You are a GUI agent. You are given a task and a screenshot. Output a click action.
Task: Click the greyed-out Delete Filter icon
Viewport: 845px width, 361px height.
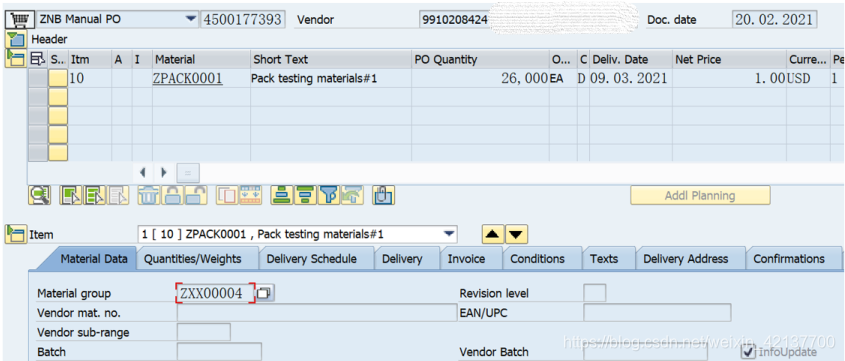pos(352,195)
